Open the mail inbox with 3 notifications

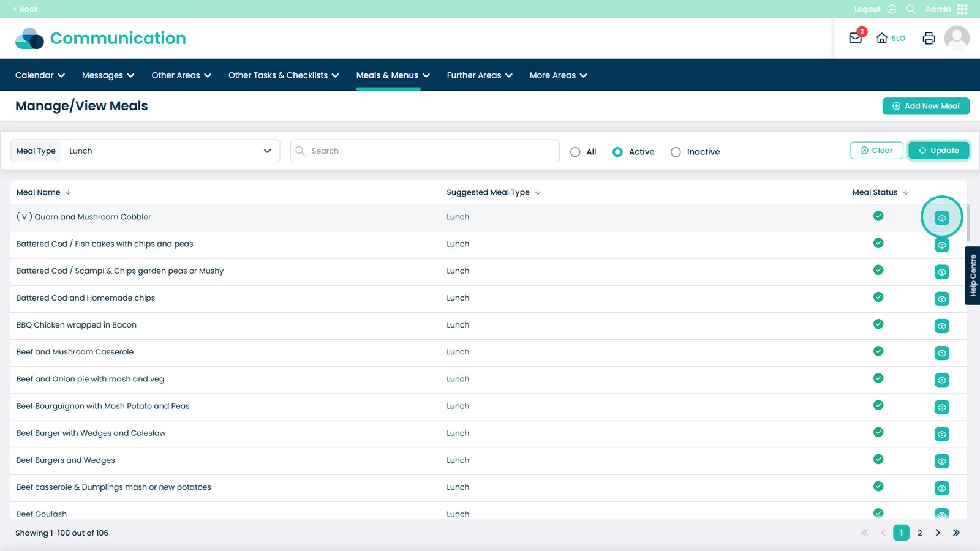856,38
